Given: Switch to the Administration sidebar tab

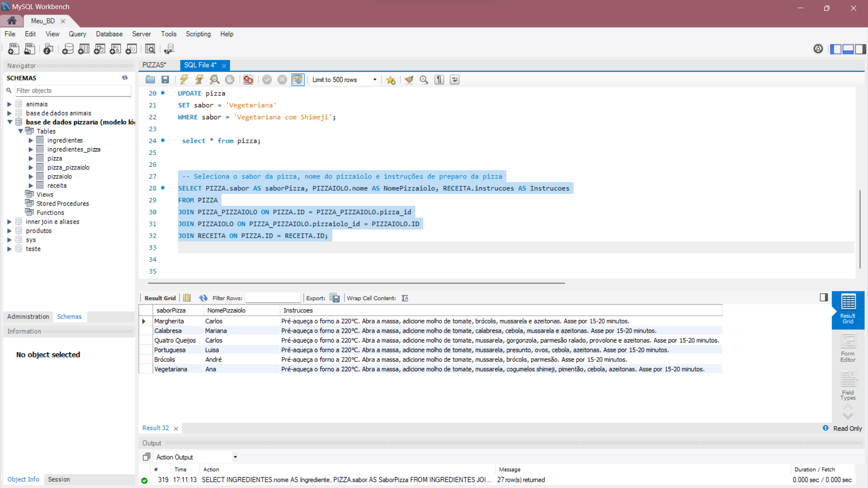Looking at the screenshot, I should click(28, 316).
